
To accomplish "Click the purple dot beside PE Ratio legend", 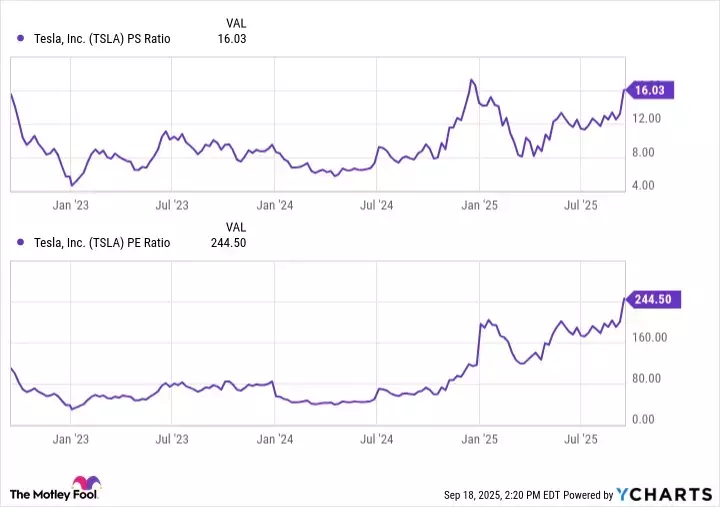I will [x=21, y=243].
